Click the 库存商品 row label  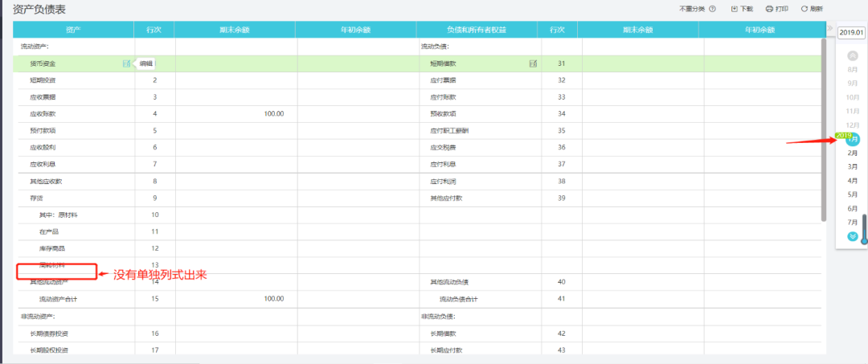tap(52, 248)
